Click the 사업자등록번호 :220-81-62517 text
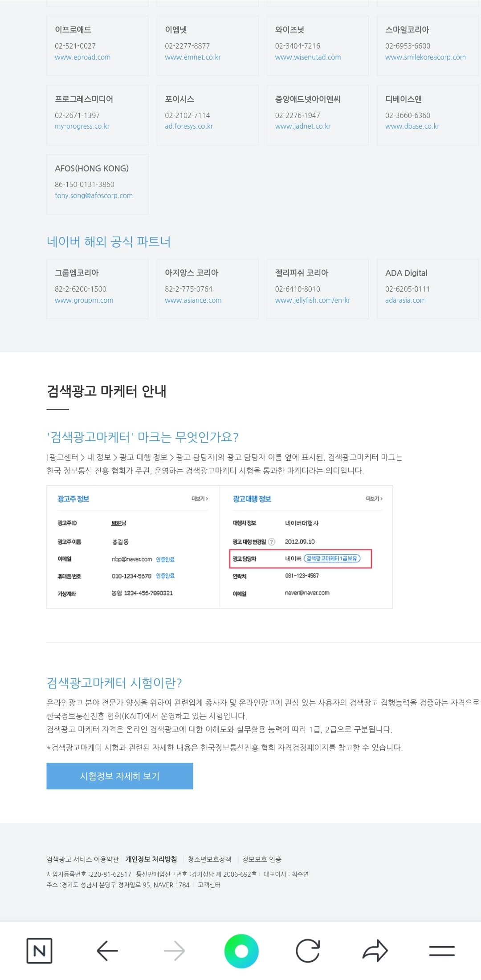The image size is (481, 980). pyautogui.click(x=89, y=874)
